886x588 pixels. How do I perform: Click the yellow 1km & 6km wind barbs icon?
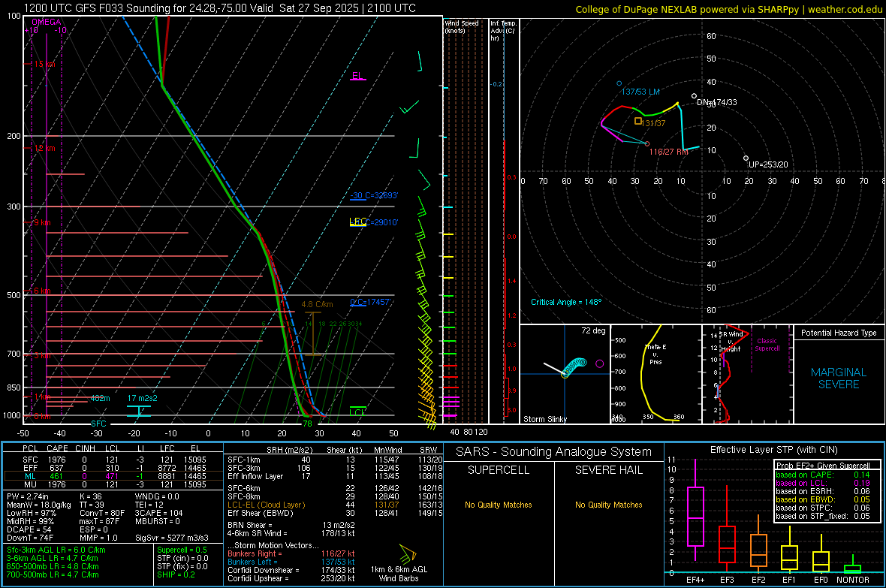408,555
